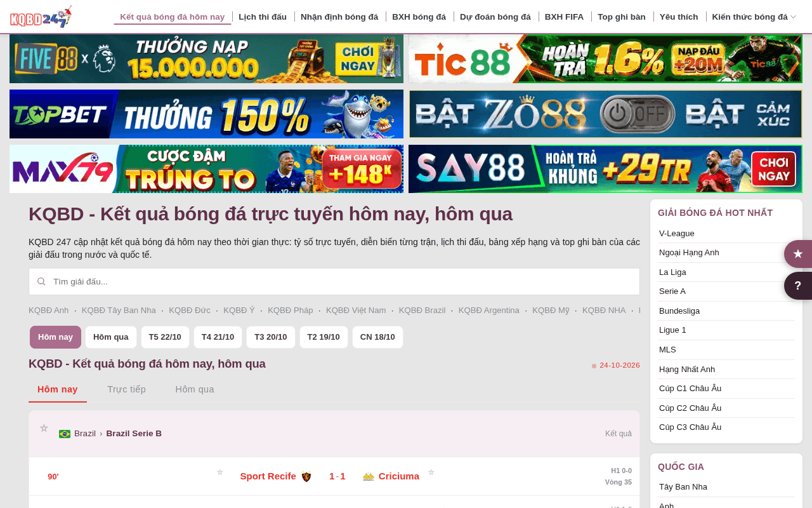Screen dimensions: 812x508
Task: Open the Brazil Serie B league link
Action: point(134,434)
